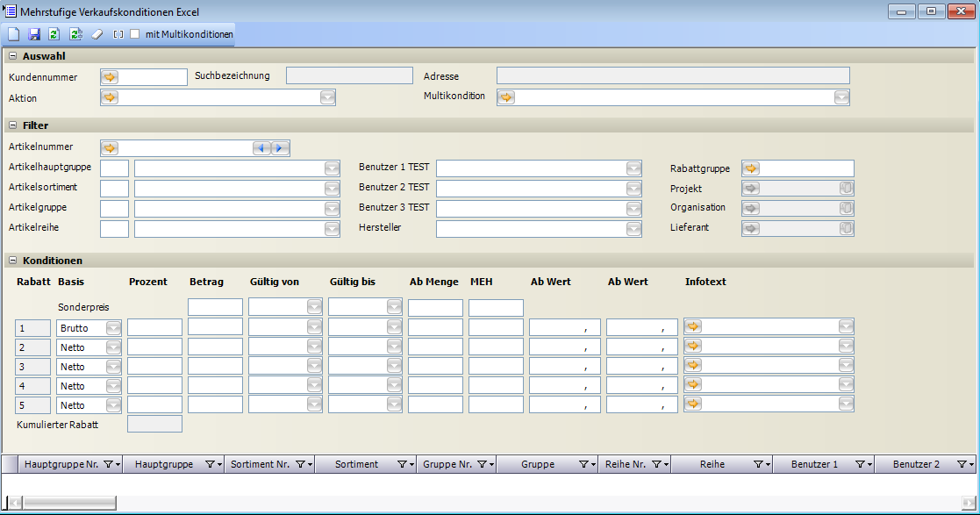This screenshot has height=515, width=980.
Task: Click the new document icon in toolbar
Action: point(13,34)
